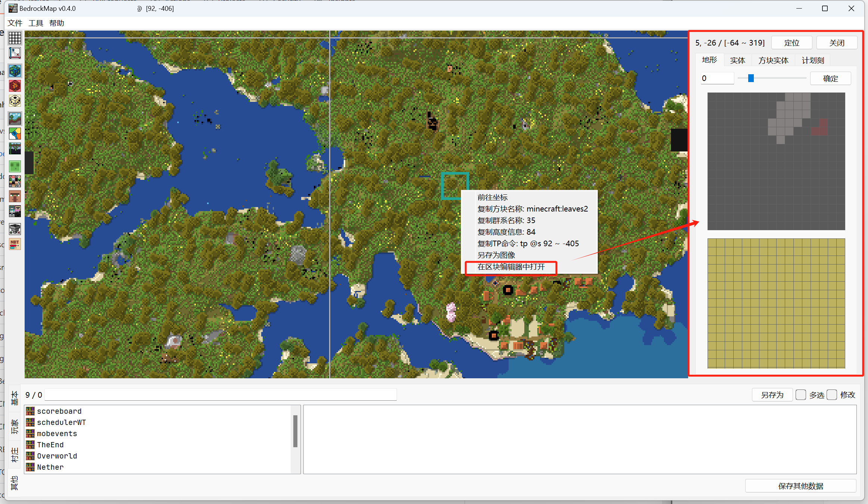Click the 关闭 button in chunk editor
The width and height of the screenshot is (868, 504).
point(837,43)
